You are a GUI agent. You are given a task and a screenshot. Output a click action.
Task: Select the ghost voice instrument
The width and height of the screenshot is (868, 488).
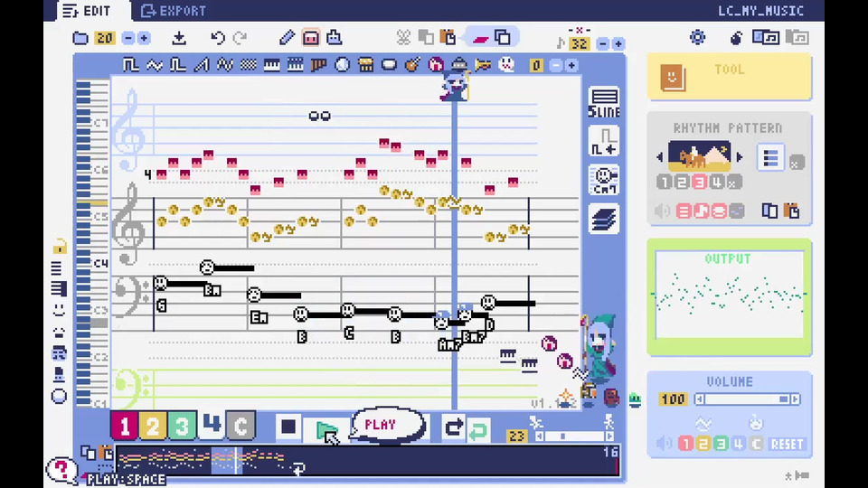[x=506, y=65]
